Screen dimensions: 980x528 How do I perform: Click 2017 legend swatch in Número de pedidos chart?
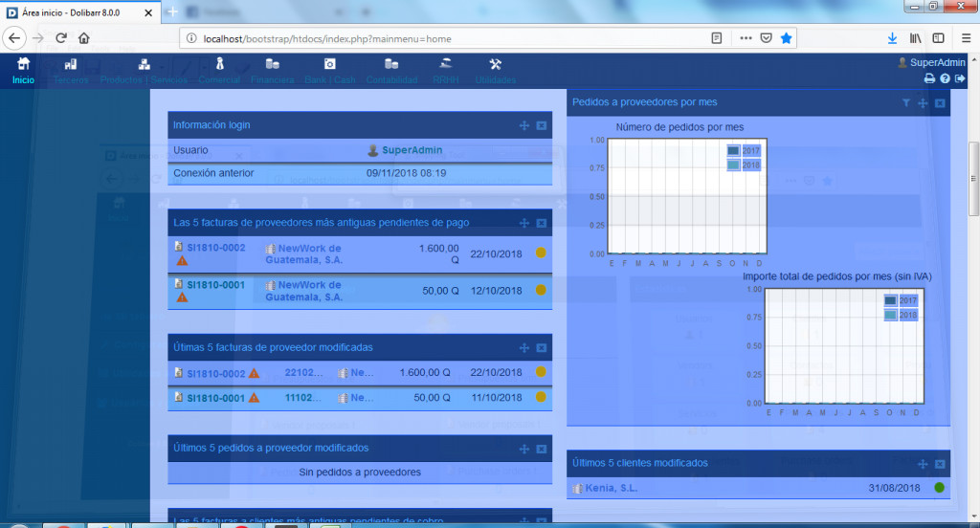[733, 150]
